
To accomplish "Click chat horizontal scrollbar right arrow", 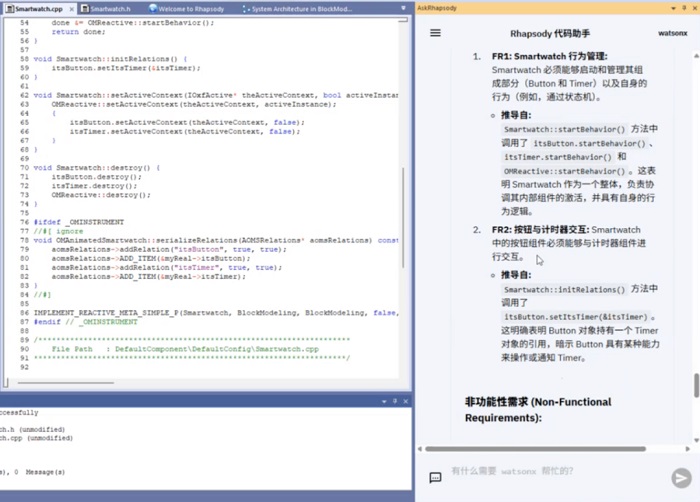I will pos(688,449).
